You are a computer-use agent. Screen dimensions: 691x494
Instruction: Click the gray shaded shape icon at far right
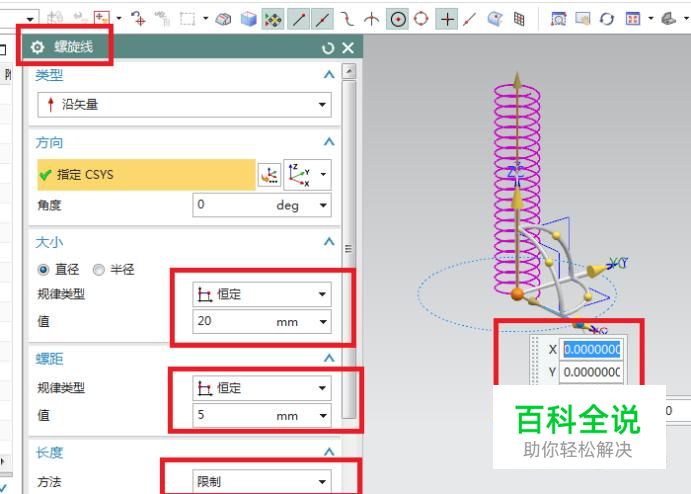[669, 19]
